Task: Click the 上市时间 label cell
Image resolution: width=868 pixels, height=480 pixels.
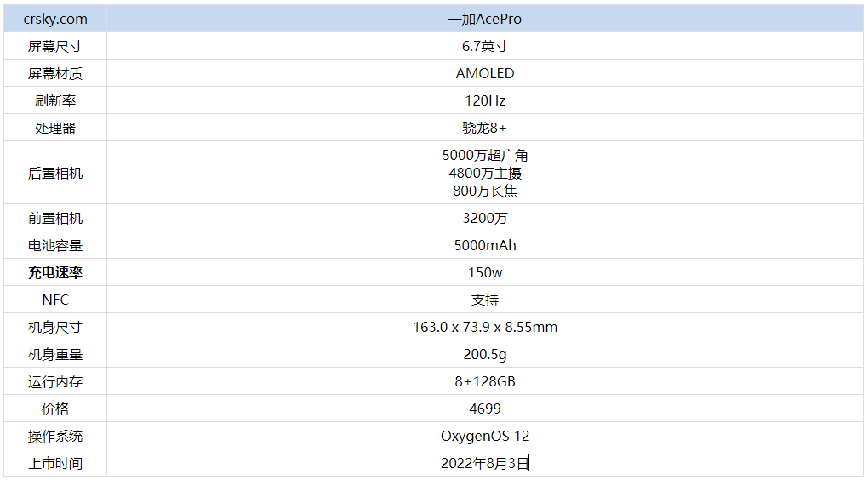Action: (x=55, y=463)
